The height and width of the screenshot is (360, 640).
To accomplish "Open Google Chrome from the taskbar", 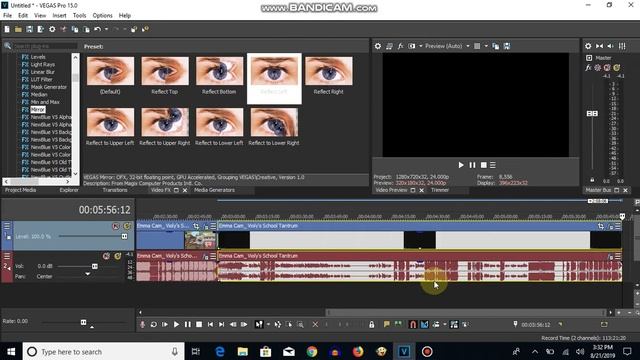I will click(x=312, y=351).
